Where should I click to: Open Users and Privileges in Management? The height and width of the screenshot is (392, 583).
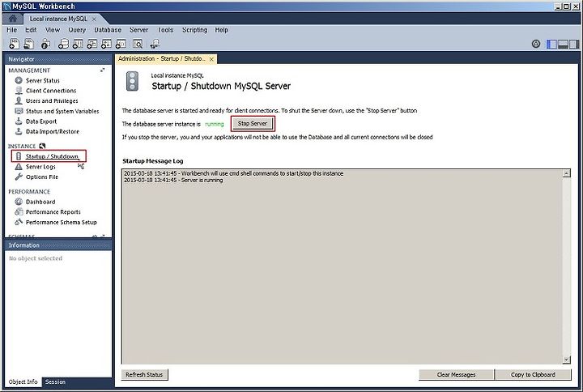tap(52, 100)
